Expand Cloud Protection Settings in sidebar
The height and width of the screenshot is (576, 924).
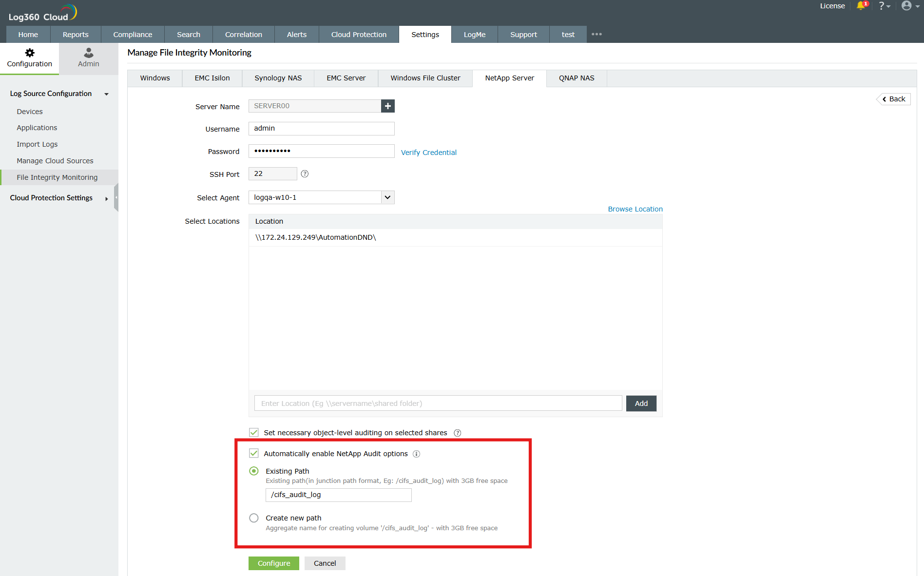106,198
